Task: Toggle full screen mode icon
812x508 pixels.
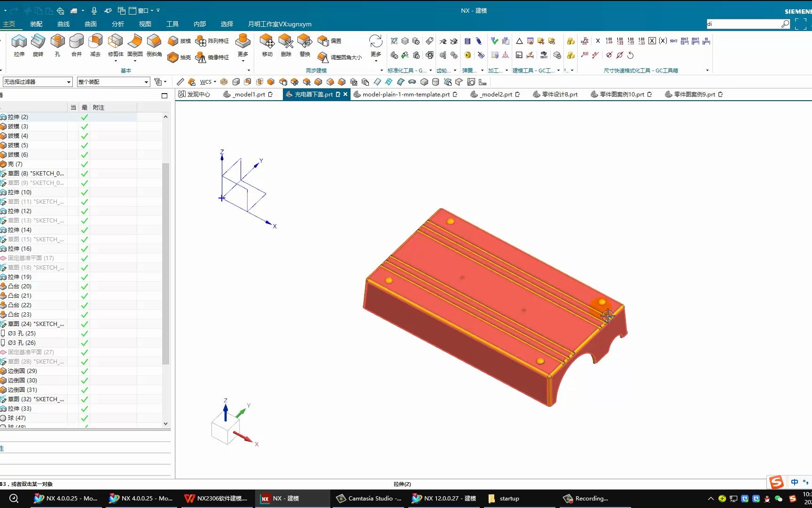Action: pos(801,24)
